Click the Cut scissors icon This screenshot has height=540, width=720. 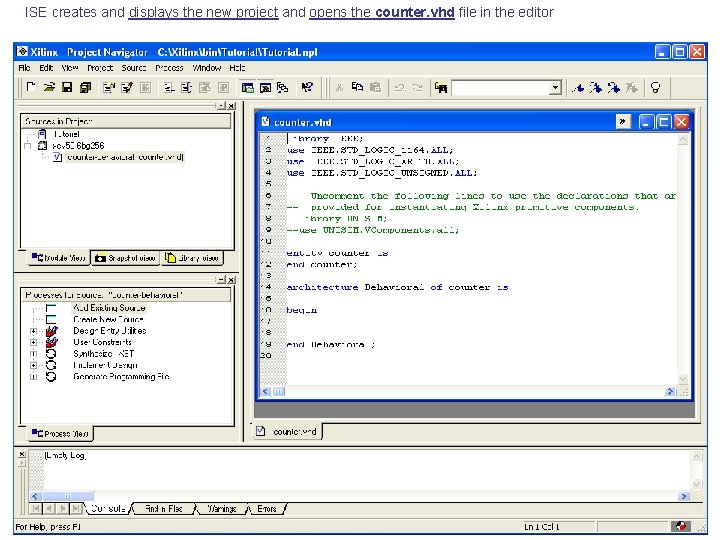[x=339, y=88]
